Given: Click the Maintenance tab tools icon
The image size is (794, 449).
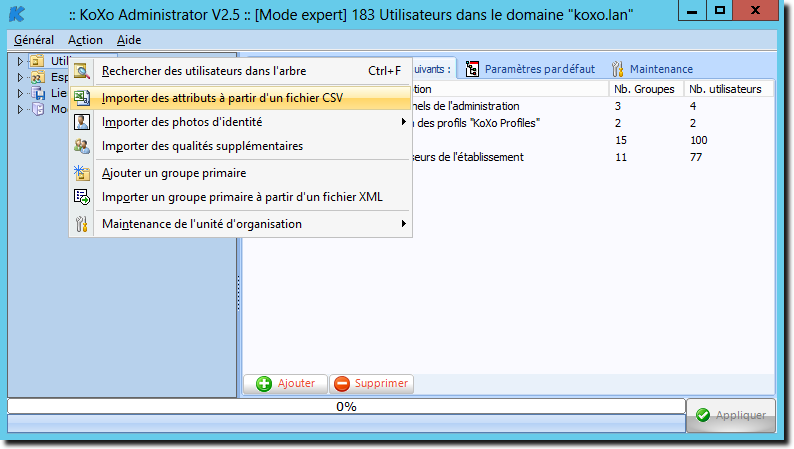Looking at the screenshot, I should [617, 69].
